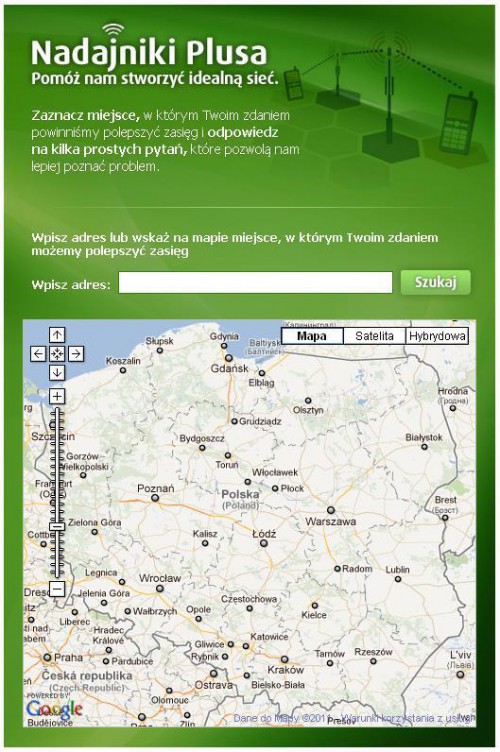Click the center reset-position map control
500x752 pixels.
point(57,354)
